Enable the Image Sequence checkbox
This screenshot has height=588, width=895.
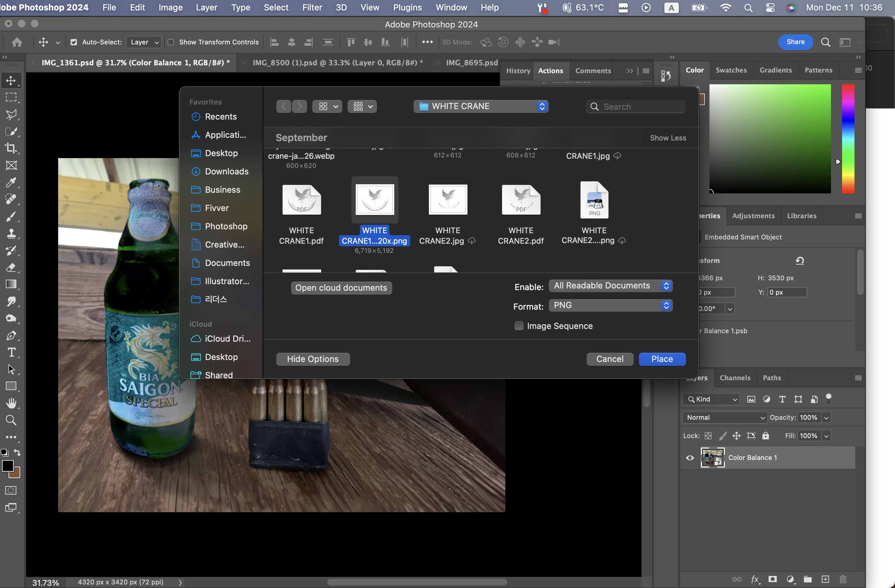click(x=519, y=326)
